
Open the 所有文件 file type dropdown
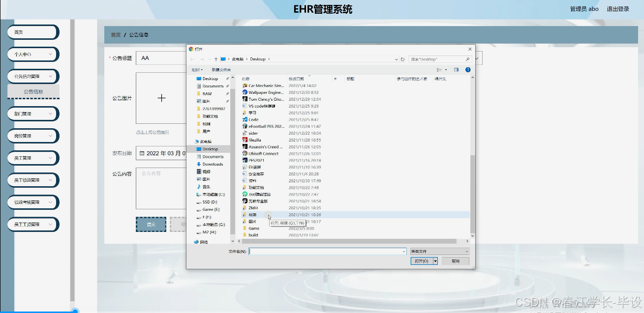click(x=439, y=252)
